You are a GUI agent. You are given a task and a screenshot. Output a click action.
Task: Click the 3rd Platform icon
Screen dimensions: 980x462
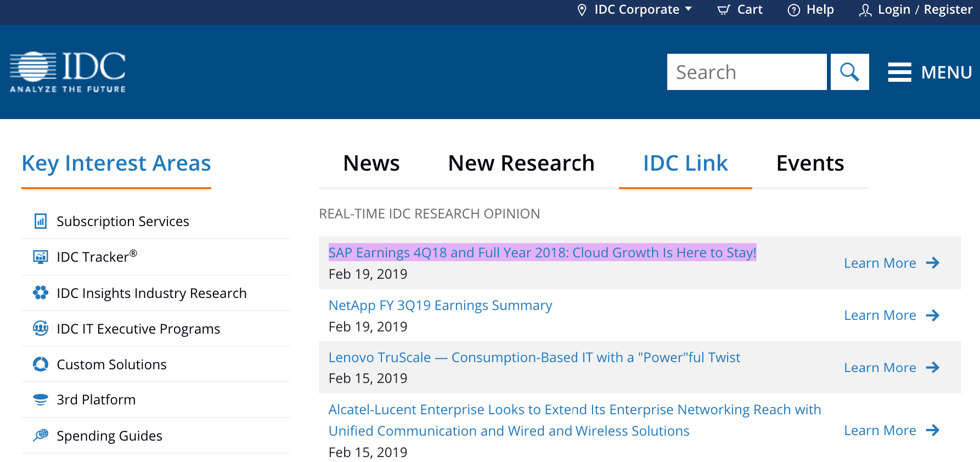(41, 399)
